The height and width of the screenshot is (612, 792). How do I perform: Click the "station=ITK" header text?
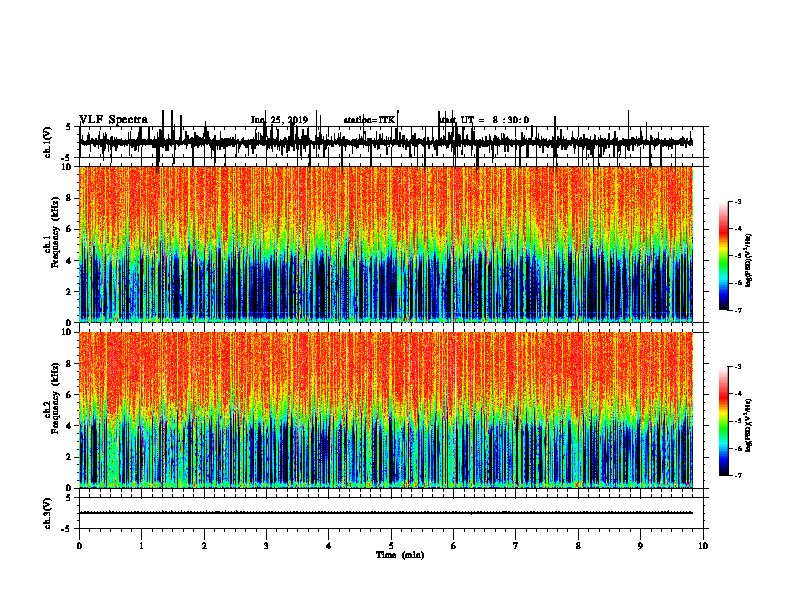point(369,120)
